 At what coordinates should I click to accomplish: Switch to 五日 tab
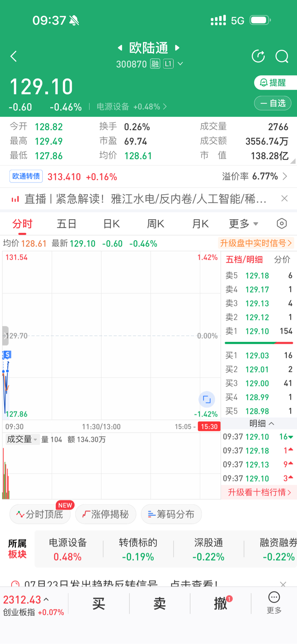67,224
